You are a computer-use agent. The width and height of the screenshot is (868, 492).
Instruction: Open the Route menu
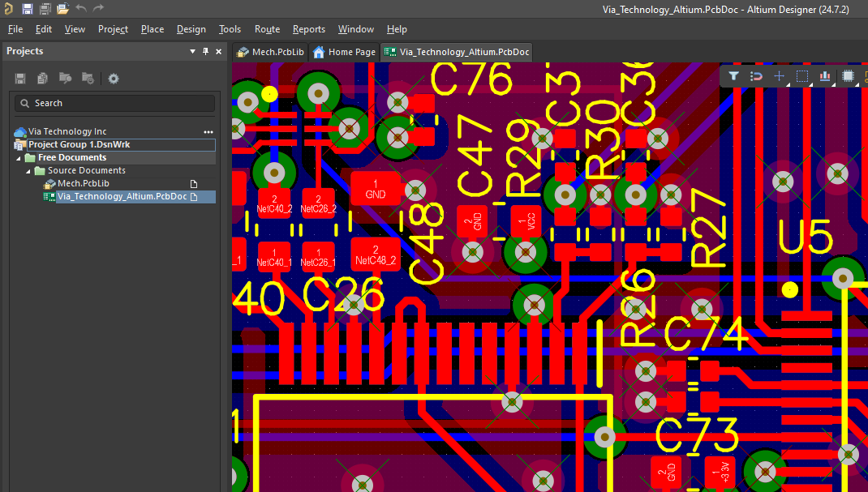coord(267,29)
